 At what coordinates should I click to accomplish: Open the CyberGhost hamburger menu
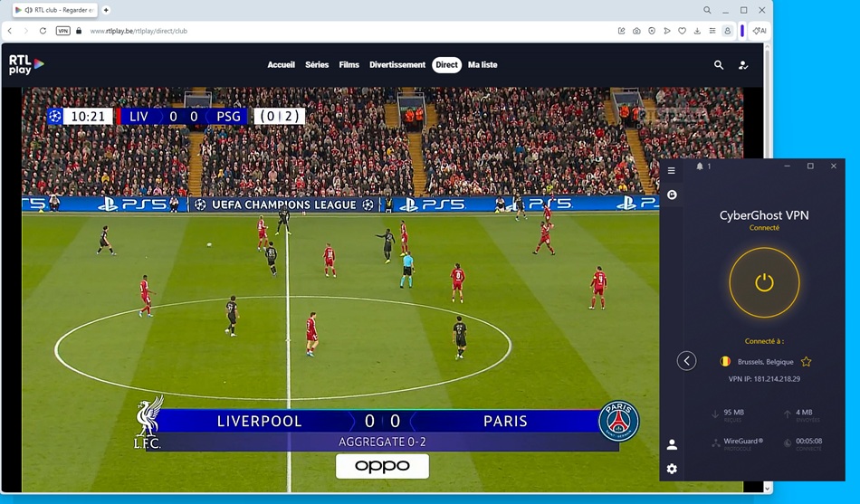pos(672,170)
